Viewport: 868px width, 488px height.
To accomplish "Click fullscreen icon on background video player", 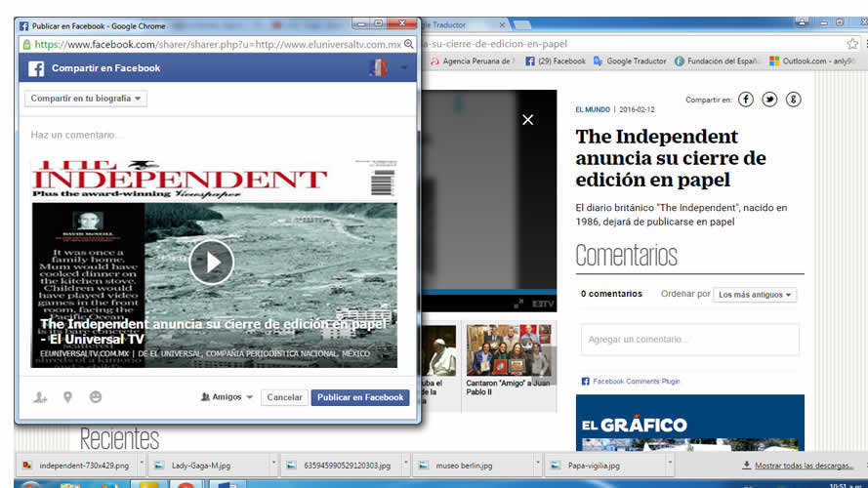I will point(518,304).
